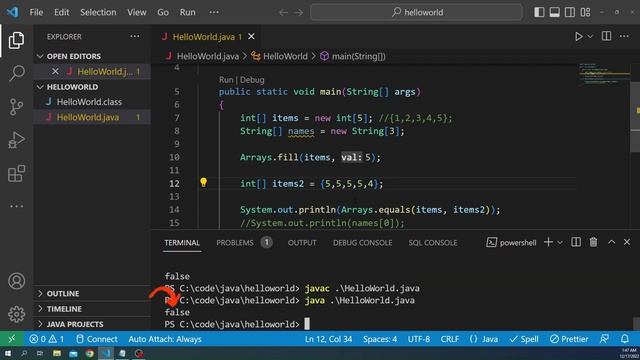Customize layout icon in title bar
Screen dimensions: 640x360
(585, 12)
